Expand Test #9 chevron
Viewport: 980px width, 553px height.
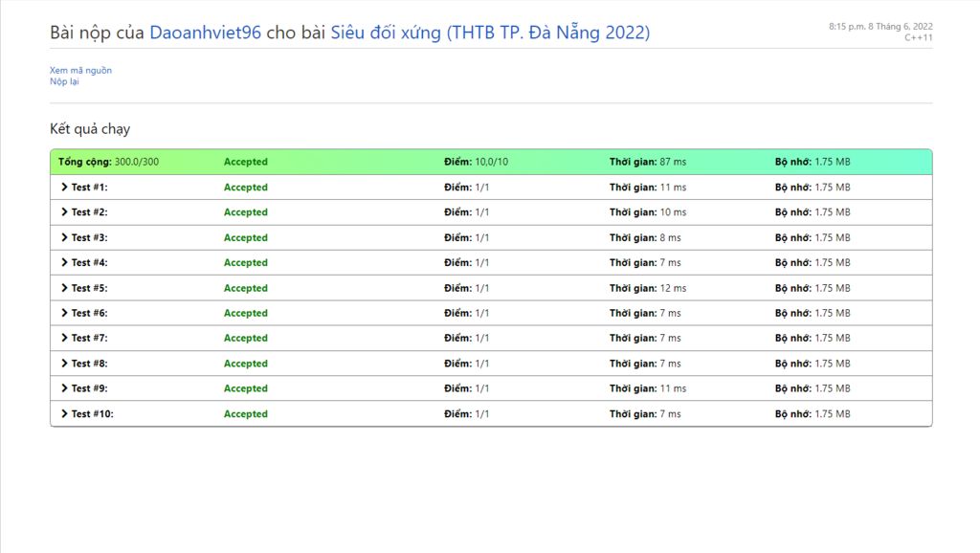[x=64, y=388]
